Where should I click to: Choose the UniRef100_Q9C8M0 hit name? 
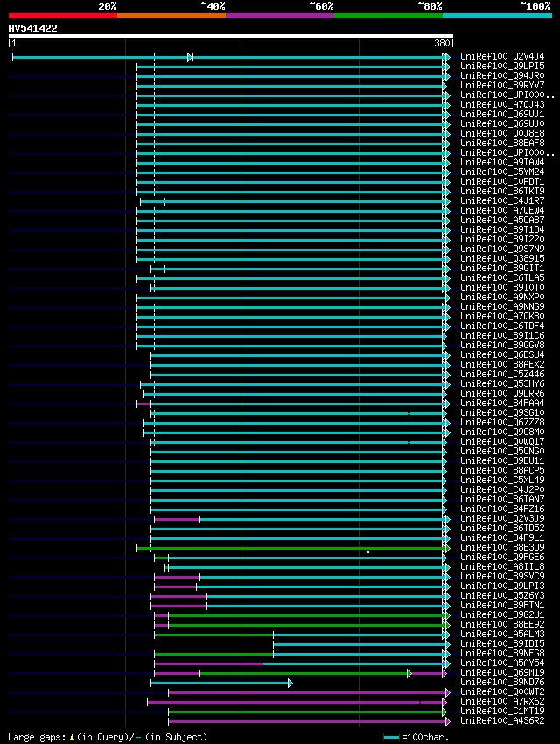[502, 432]
